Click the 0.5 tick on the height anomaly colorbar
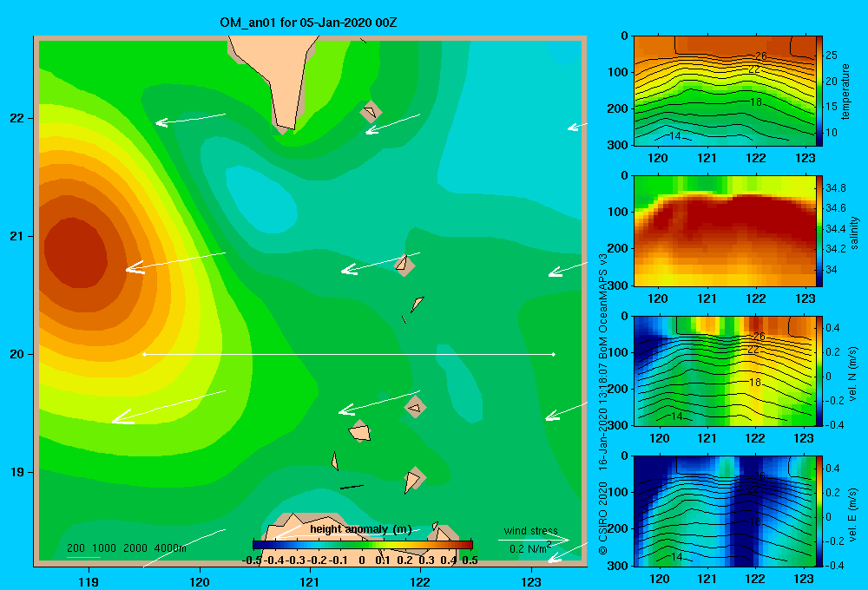 point(470,560)
